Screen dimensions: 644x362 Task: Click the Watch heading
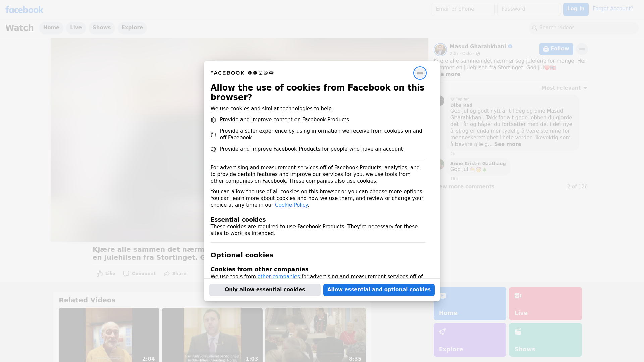pyautogui.click(x=19, y=28)
